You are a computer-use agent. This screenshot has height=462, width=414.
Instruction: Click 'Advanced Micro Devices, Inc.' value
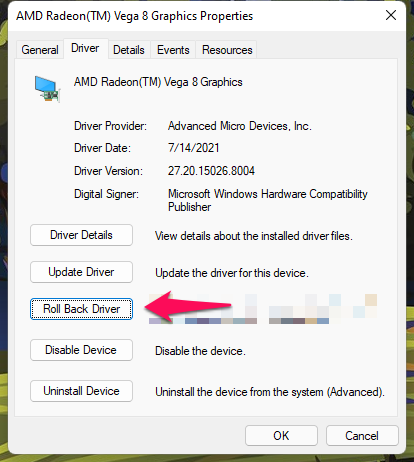click(x=240, y=126)
